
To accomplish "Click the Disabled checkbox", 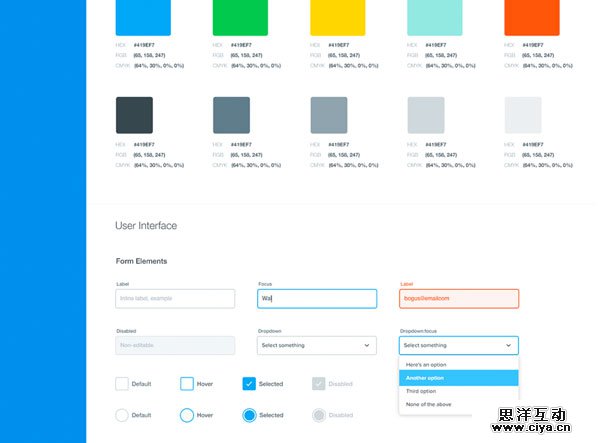I will 319,384.
